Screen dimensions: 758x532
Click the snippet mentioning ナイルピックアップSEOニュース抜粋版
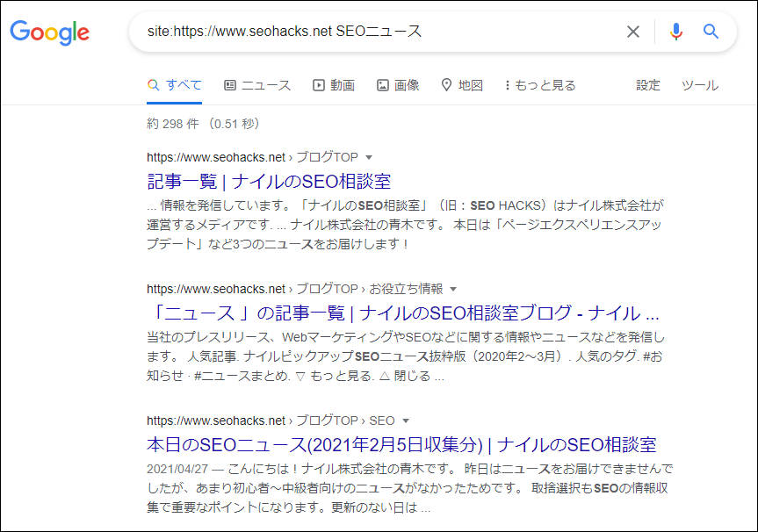(406, 356)
